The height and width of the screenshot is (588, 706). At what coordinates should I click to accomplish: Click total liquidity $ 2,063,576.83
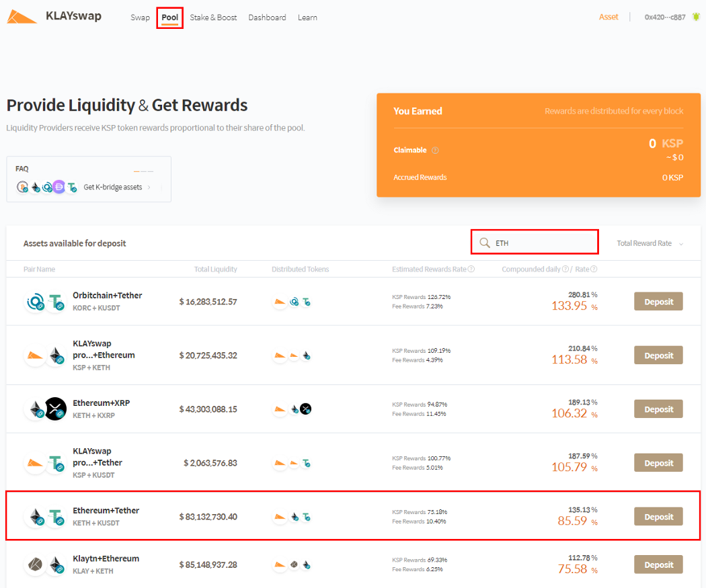(210, 463)
